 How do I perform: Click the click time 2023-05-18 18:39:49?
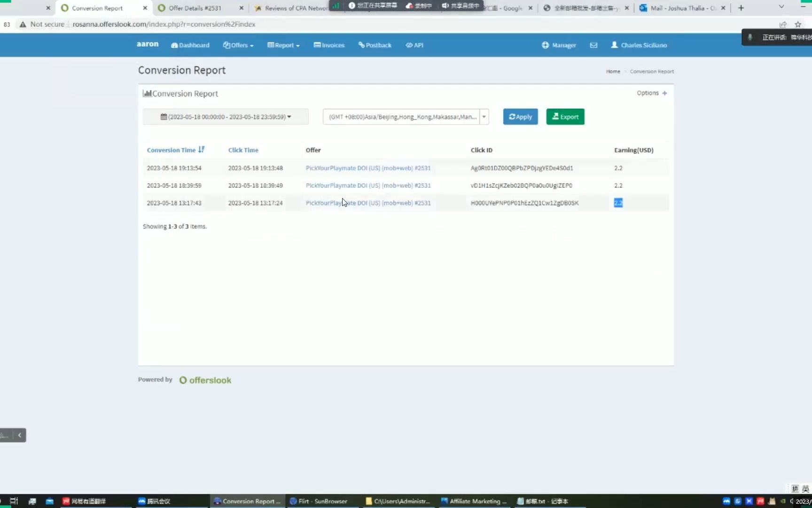pyautogui.click(x=255, y=185)
